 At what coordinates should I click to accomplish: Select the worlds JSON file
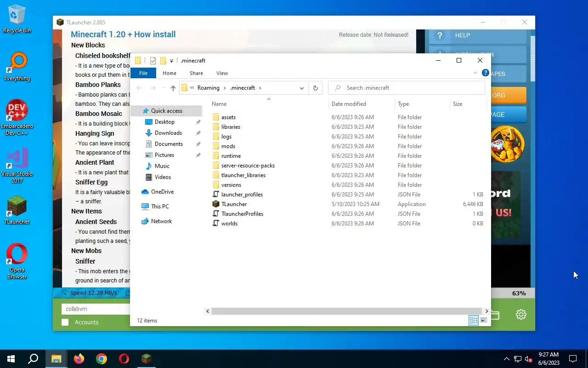[x=229, y=224]
